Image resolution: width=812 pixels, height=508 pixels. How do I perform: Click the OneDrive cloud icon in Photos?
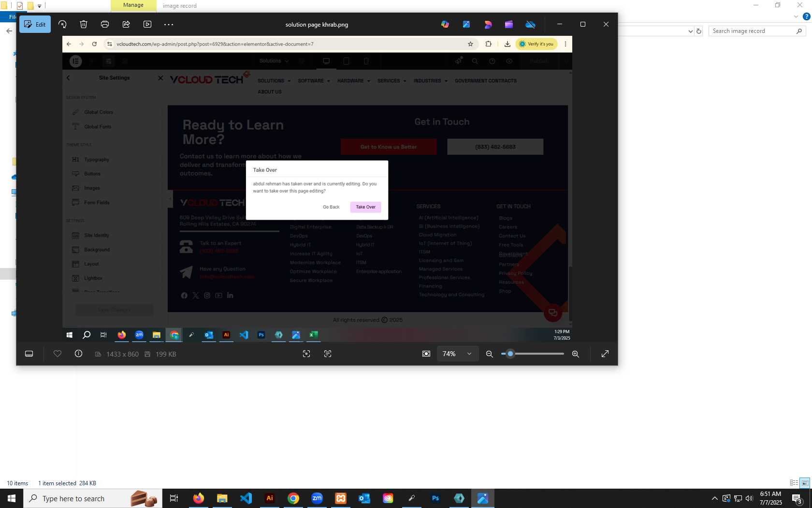click(x=530, y=24)
